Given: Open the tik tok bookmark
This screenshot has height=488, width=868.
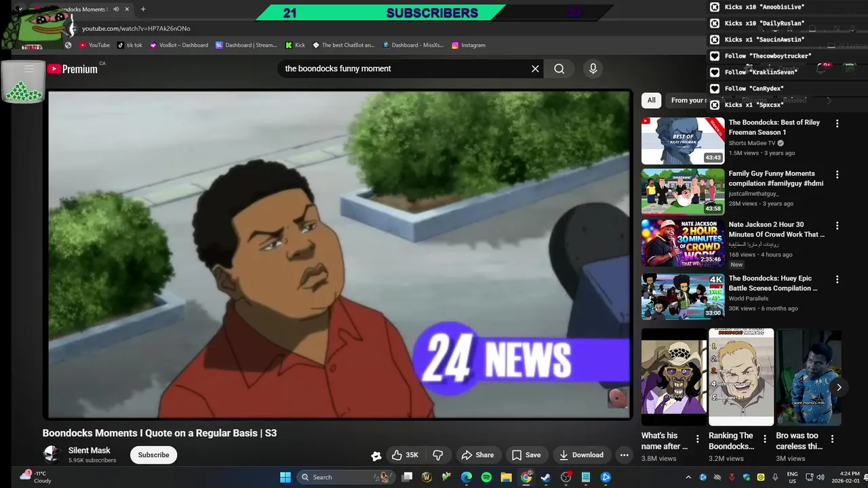Looking at the screenshot, I should tap(130, 45).
